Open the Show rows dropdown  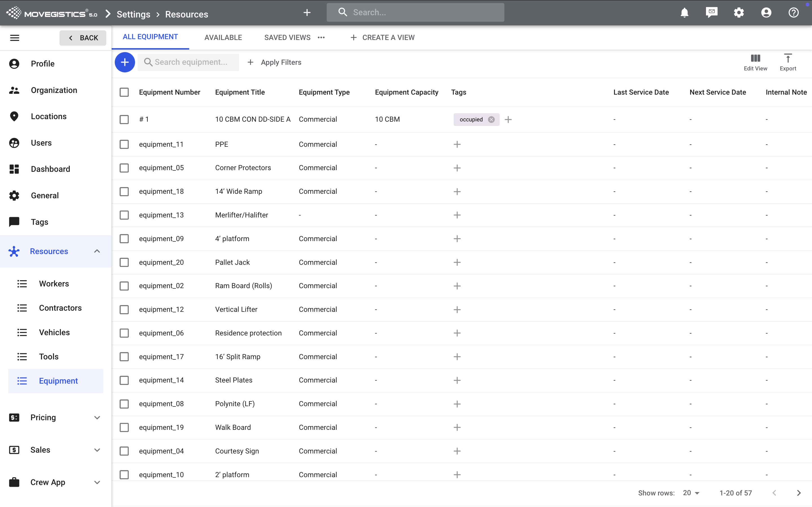[691, 493]
